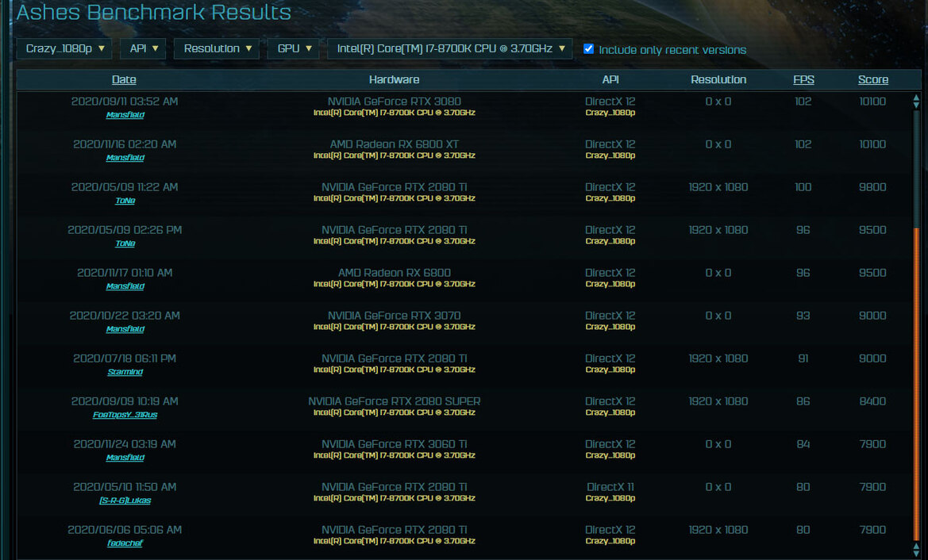Open the Intel Core i7-8700K CPU dropdown
This screenshot has height=560, width=928.
pyautogui.click(x=450, y=48)
